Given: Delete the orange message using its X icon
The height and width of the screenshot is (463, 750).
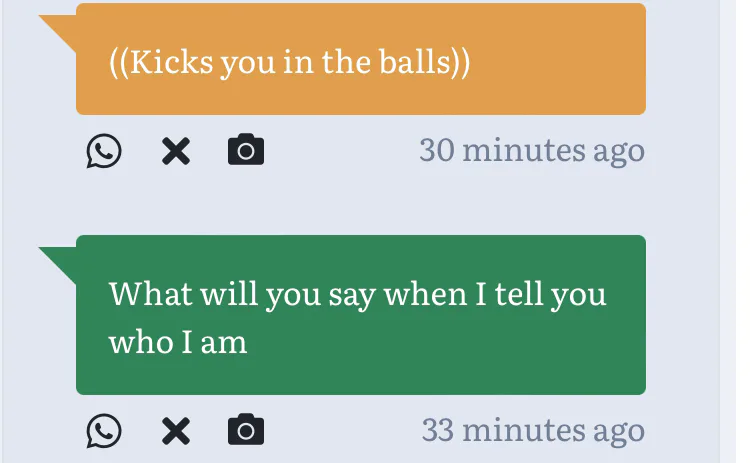Looking at the screenshot, I should pos(176,151).
